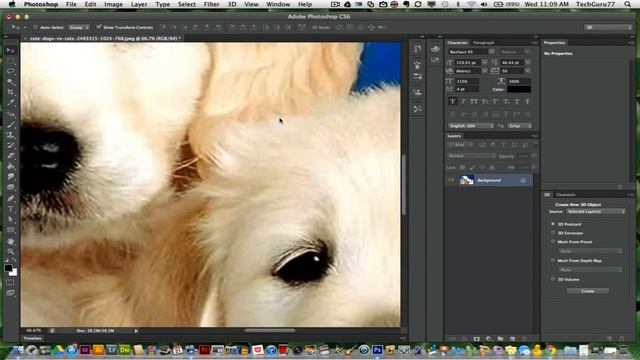
Task: Select the Magic Wand tool
Action: (x=11, y=82)
